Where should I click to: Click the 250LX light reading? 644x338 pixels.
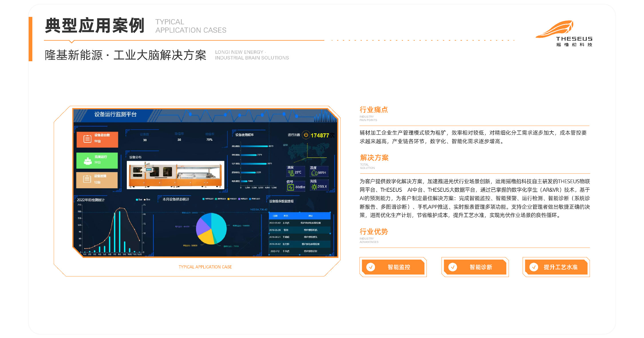[322, 187]
